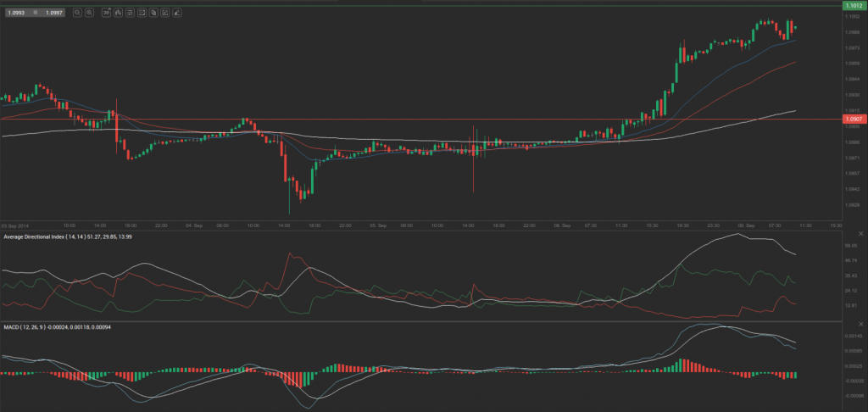Click the 12.81 value on ADX scale
Viewport: 868px width, 412px height.
pos(851,305)
